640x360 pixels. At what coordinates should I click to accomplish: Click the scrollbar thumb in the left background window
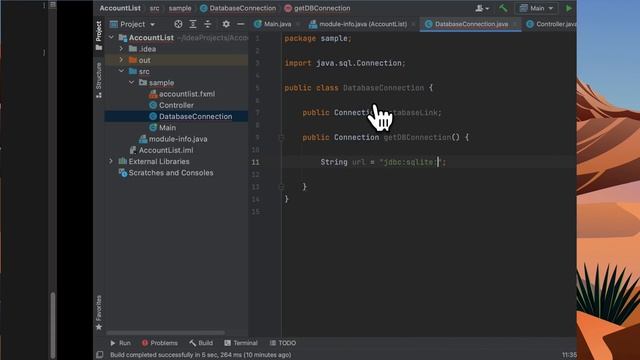[x=53, y=325]
